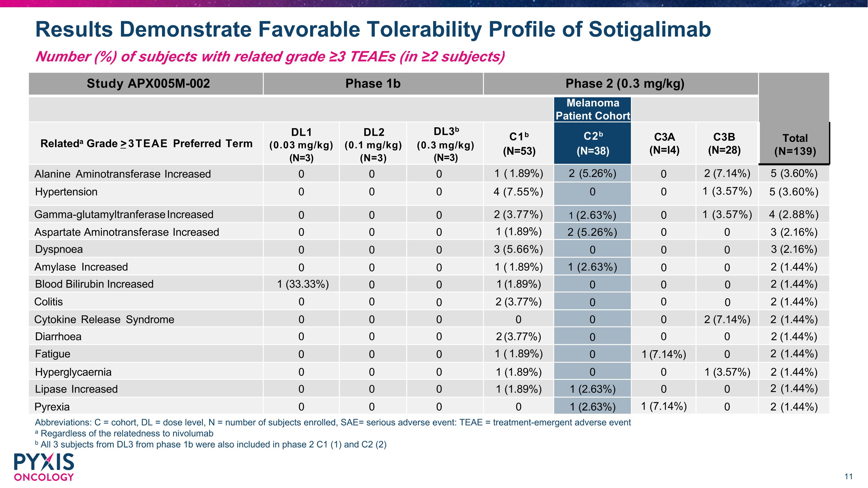The width and height of the screenshot is (868, 488).
Task: Click the DL1 (0.03 mg/kg) column header
Action: (x=301, y=144)
